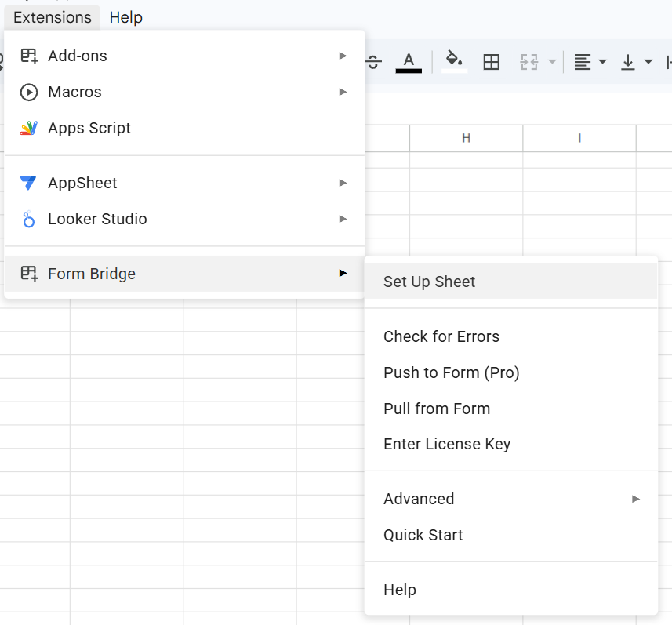672x625 pixels.
Task: Click the Form Bridge submenu arrow
Action: tap(343, 273)
